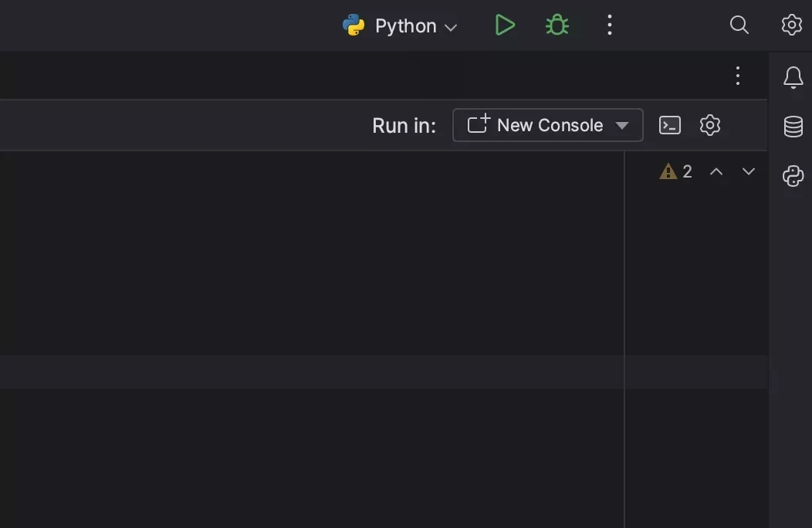Click the console icon beside New Console
812x528 pixels.
[669, 125]
